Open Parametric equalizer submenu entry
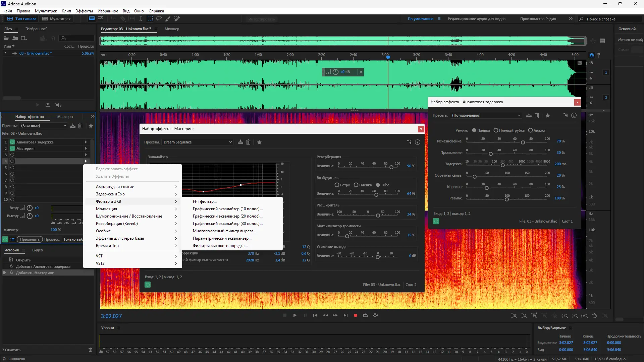 pyautogui.click(x=222, y=238)
